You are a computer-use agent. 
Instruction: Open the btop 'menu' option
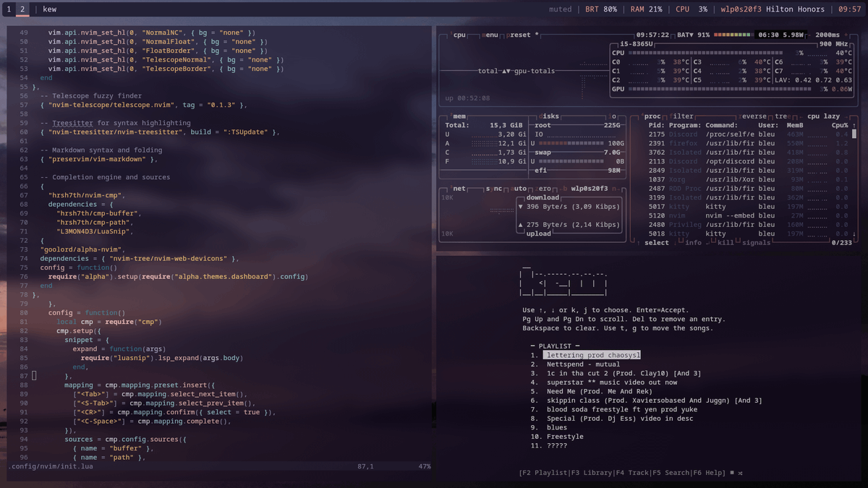point(491,35)
